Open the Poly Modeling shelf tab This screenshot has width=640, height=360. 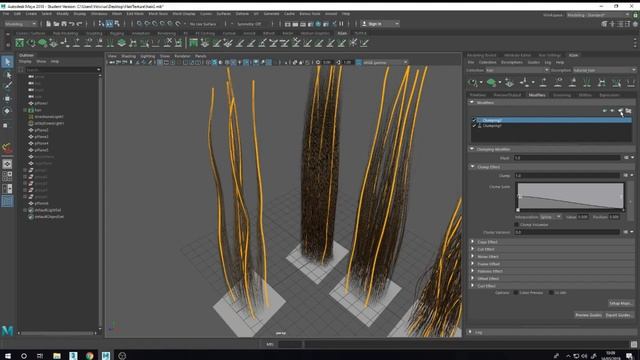[65, 33]
